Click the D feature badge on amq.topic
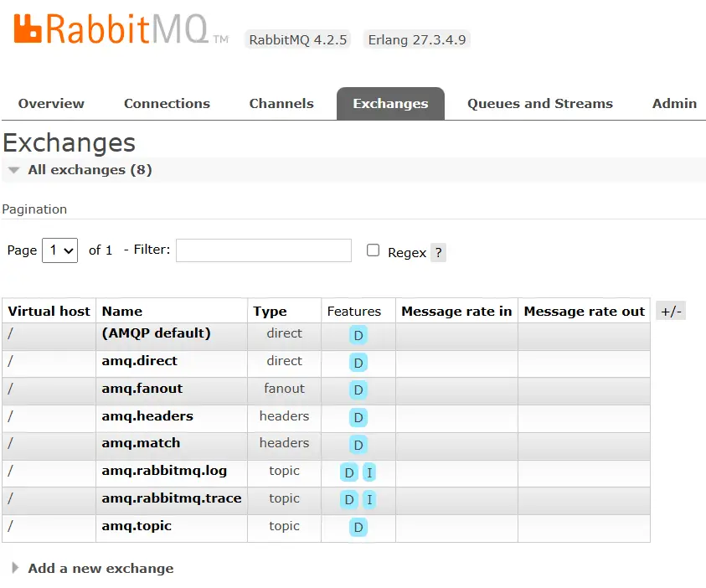This screenshot has width=706, height=588. (x=358, y=527)
